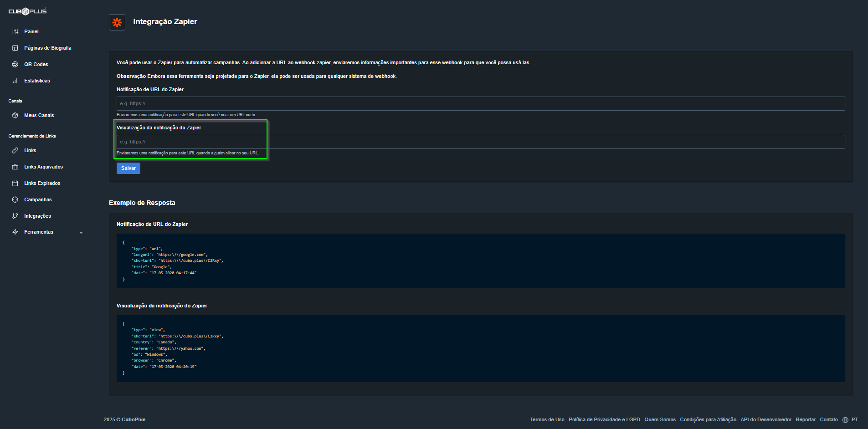Open the PT language selector

coord(855,420)
